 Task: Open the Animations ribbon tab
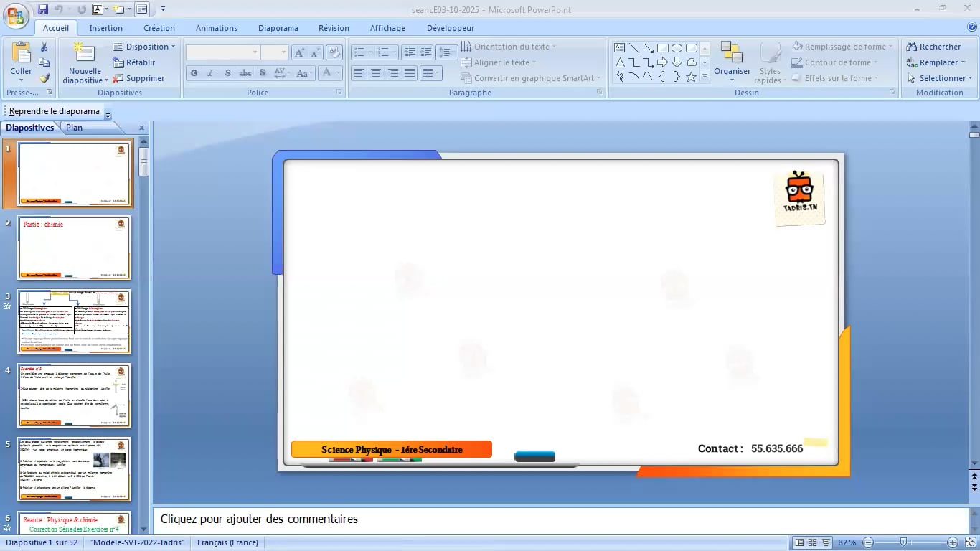pyautogui.click(x=217, y=28)
